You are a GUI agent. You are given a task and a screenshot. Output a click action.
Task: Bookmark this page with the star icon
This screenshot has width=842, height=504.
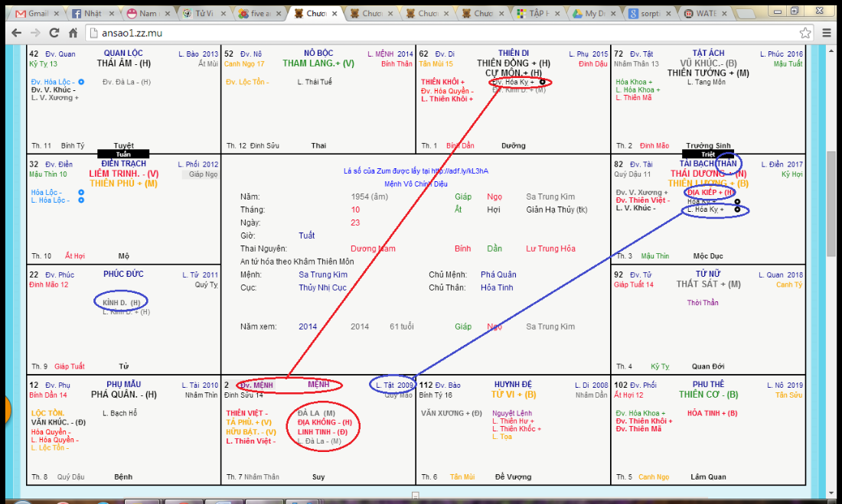coord(805,33)
